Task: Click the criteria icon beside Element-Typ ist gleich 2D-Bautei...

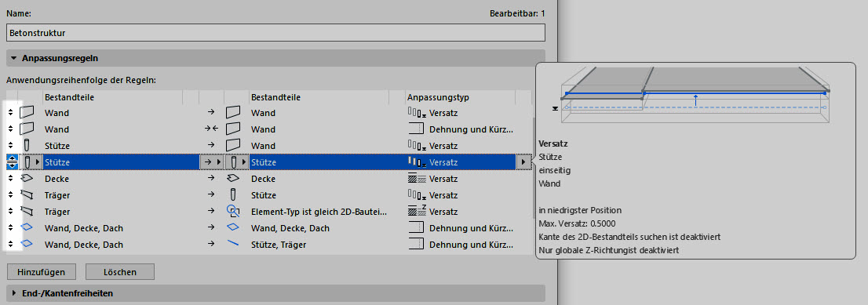Action: tap(234, 212)
